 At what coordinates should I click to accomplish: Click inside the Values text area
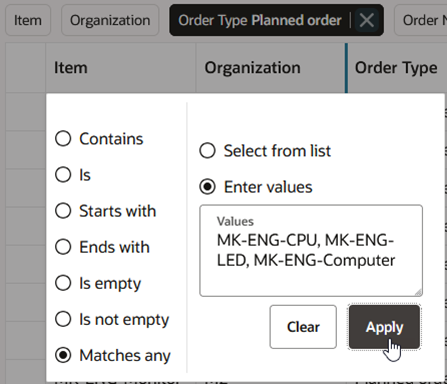pyautogui.click(x=311, y=251)
